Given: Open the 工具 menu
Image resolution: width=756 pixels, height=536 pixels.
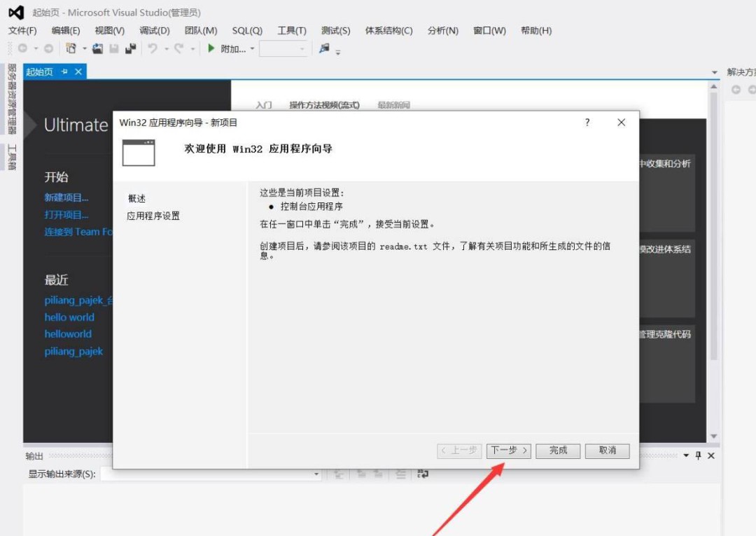Looking at the screenshot, I should 292,30.
